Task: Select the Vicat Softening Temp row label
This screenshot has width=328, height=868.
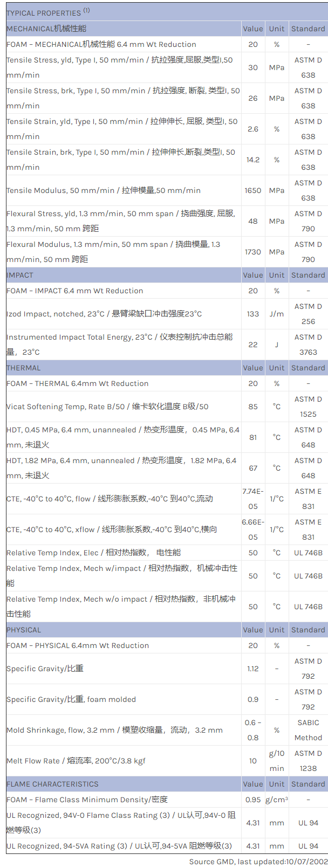Action: [x=107, y=407]
